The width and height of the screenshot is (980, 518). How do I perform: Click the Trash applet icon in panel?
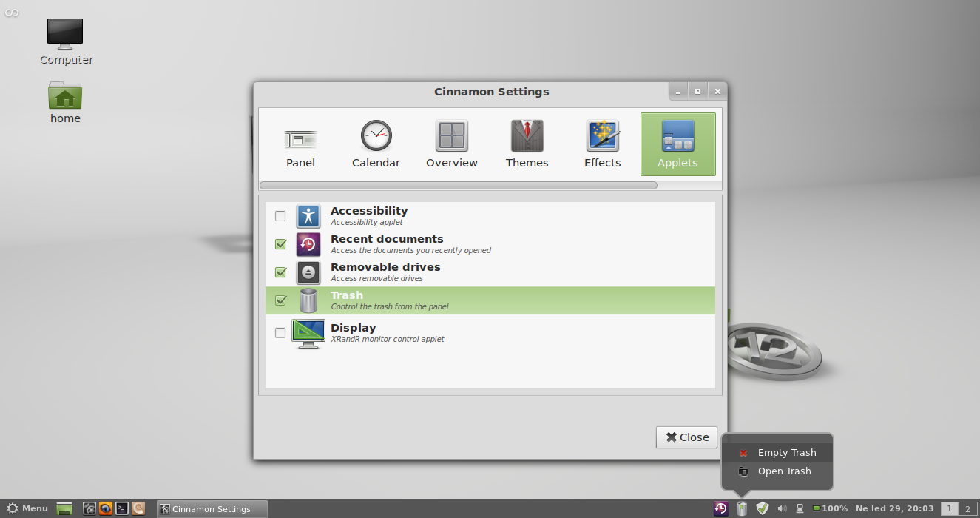tap(742, 508)
